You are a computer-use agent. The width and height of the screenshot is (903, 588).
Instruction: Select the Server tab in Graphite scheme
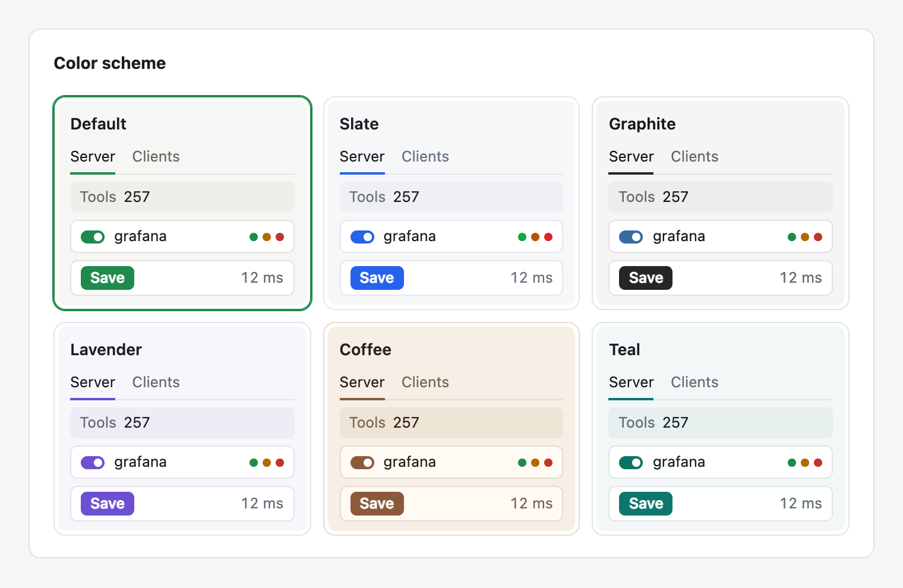631,157
